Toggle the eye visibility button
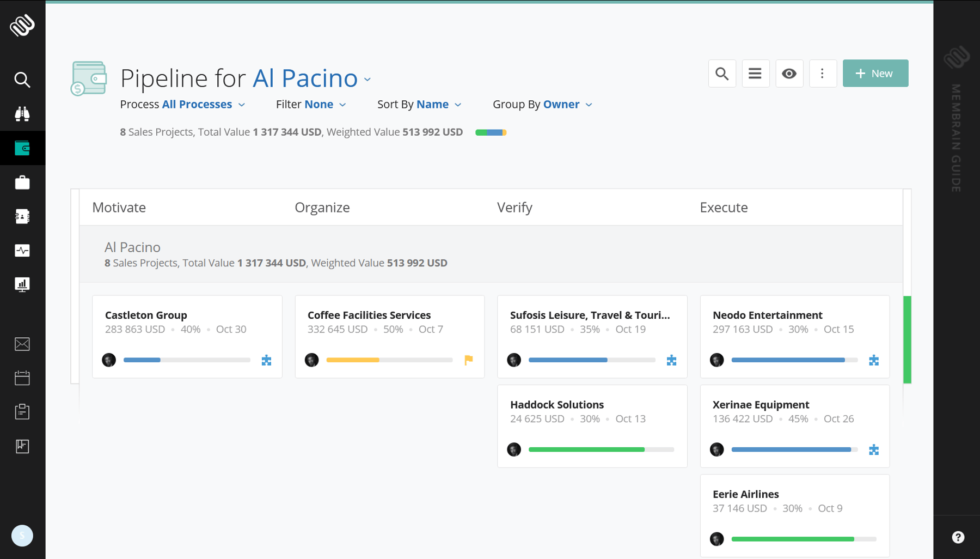 (789, 74)
